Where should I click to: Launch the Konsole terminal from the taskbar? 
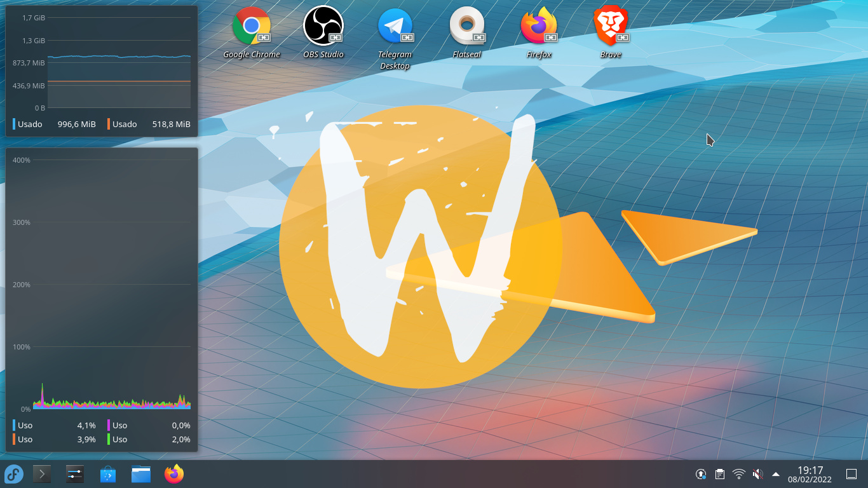pyautogui.click(x=42, y=473)
